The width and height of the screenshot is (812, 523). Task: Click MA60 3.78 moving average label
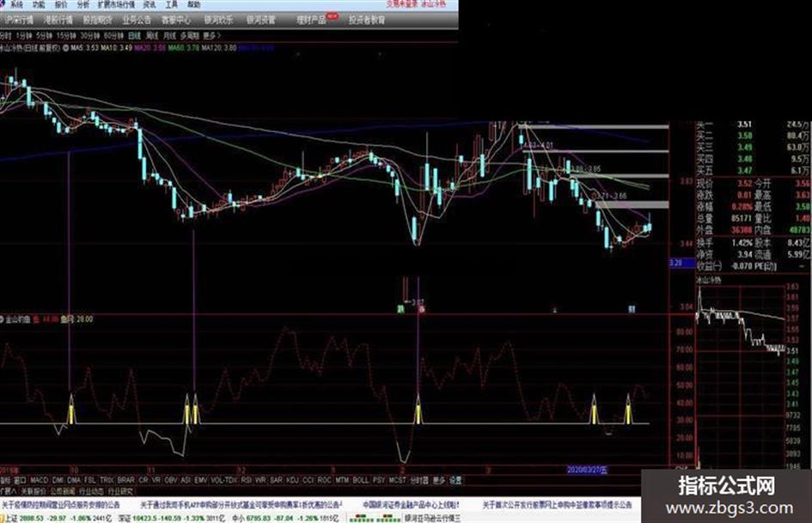click(x=183, y=47)
